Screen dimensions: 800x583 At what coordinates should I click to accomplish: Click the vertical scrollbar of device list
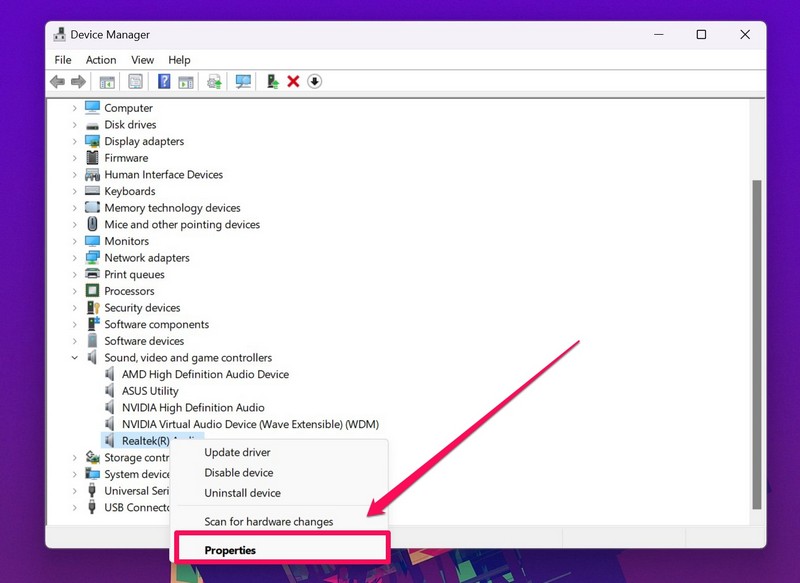pyautogui.click(x=757, y=340)
